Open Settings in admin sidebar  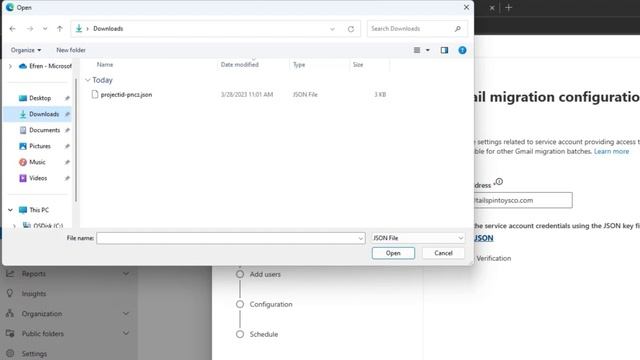point(34,353)
